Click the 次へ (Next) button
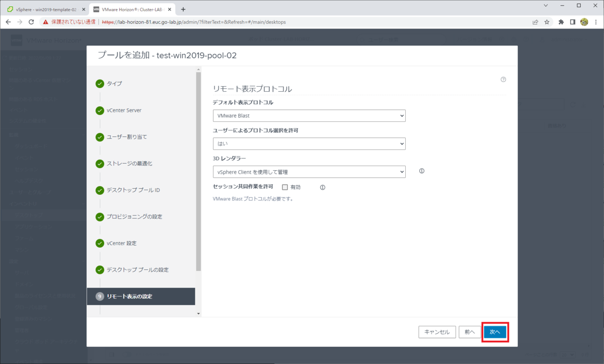 495,332
